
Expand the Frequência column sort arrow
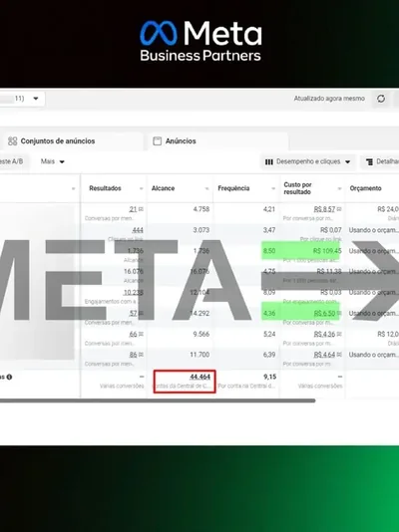tap(273, 188)
